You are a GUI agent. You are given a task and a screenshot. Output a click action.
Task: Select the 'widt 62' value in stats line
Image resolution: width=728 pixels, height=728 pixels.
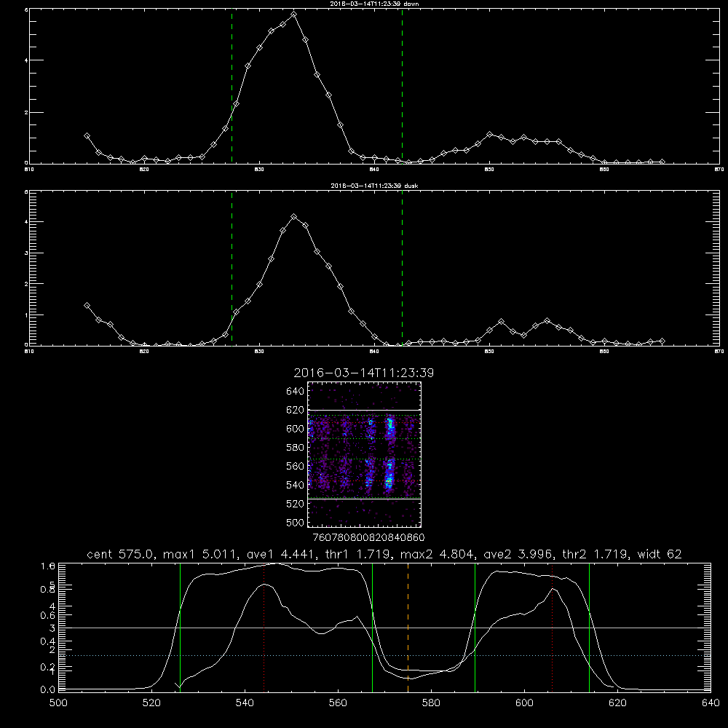pos(660,554)
